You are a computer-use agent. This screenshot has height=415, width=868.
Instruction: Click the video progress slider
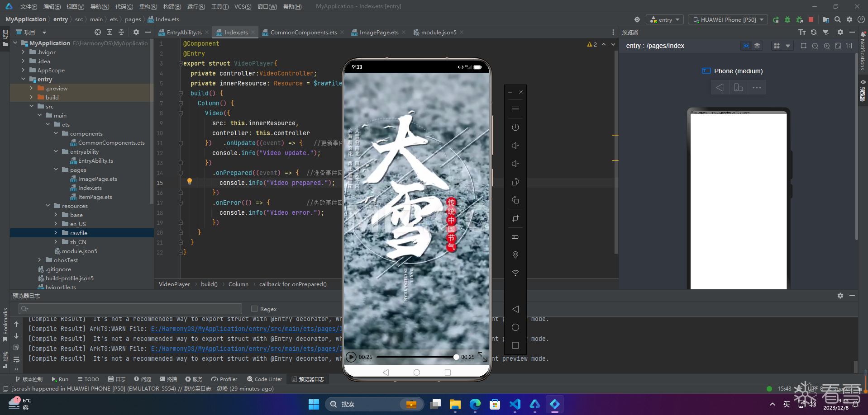pyautogui.click(x=417, y=357)
